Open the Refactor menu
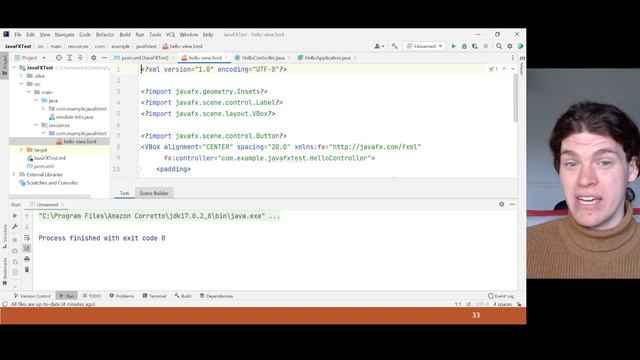This screenshot has height=360, width=640. pos(105,35)
